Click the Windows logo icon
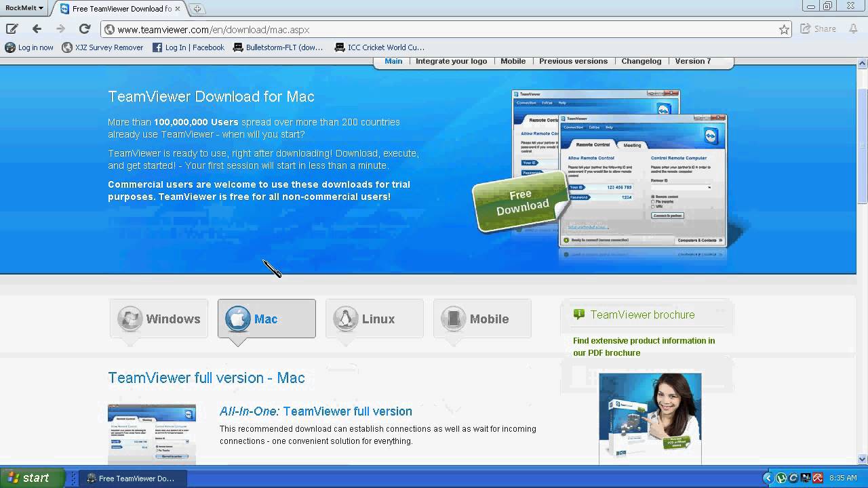Viewport: 868px width, 488px height. [x=130, y=319]
